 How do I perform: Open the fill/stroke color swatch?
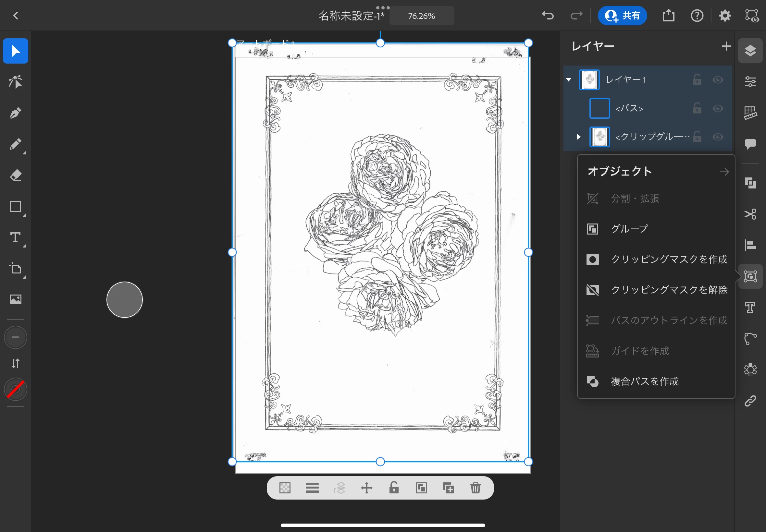pos(15,389)
